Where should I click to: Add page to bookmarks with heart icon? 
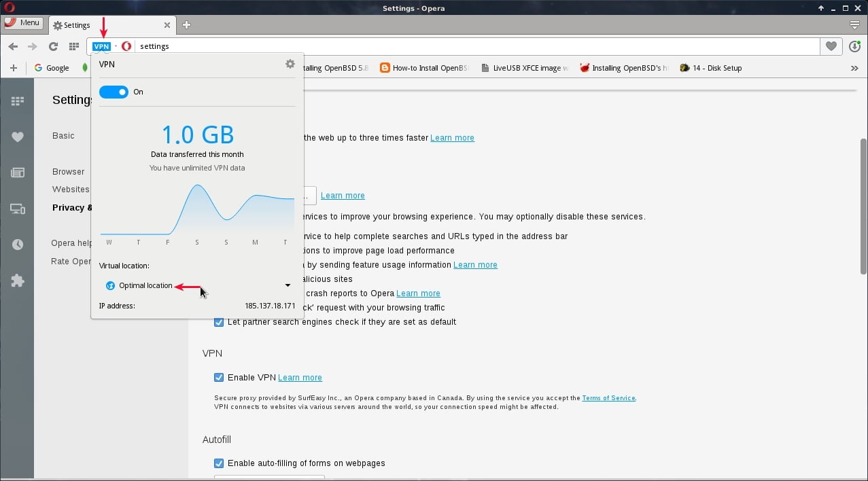(831, 46)
